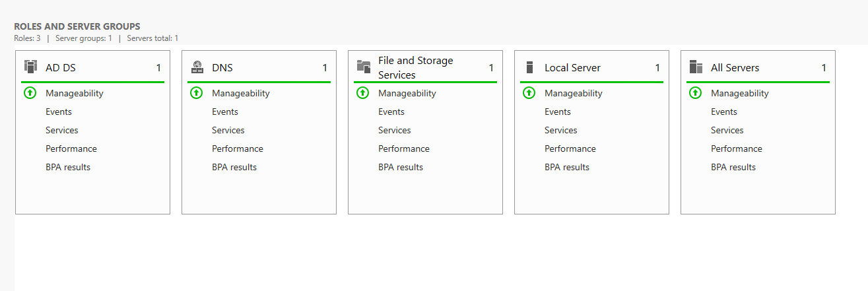Open BPA results under Local Server
The width and height of the screenshot is (868, 291).
[567, 167]
